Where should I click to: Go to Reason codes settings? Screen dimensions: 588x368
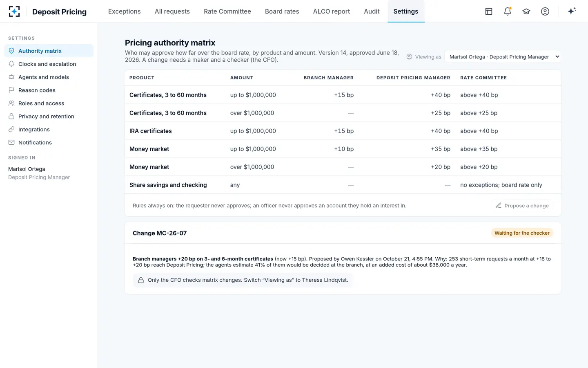(x=49, y=90)
